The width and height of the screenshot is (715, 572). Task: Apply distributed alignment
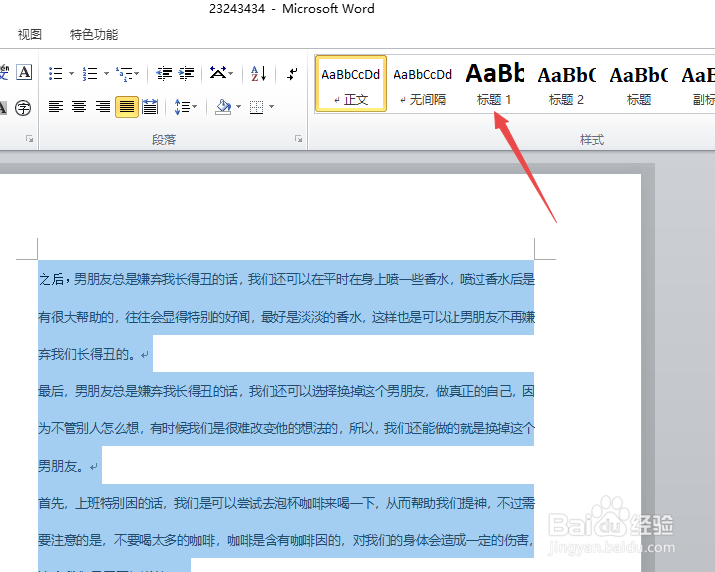[150, 107]
